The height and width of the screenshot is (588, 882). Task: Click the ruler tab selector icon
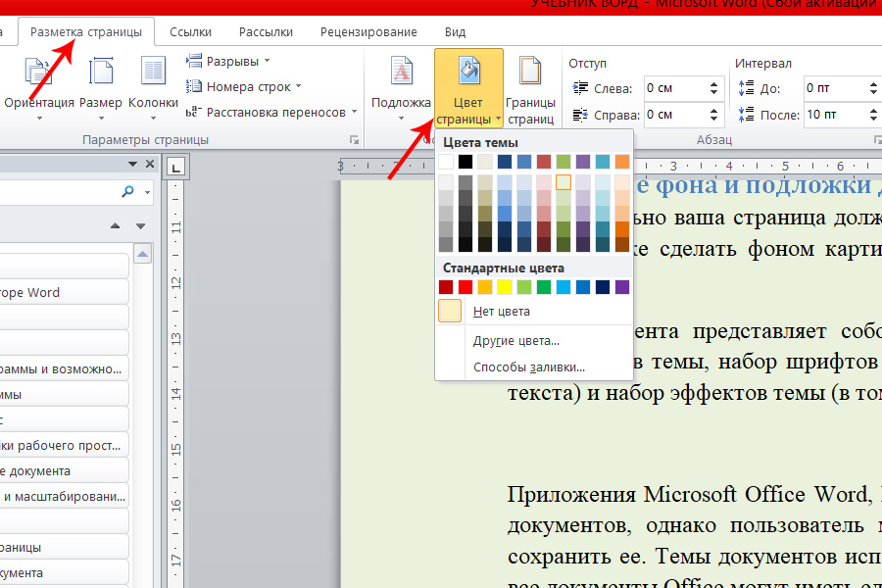point(176,169)
